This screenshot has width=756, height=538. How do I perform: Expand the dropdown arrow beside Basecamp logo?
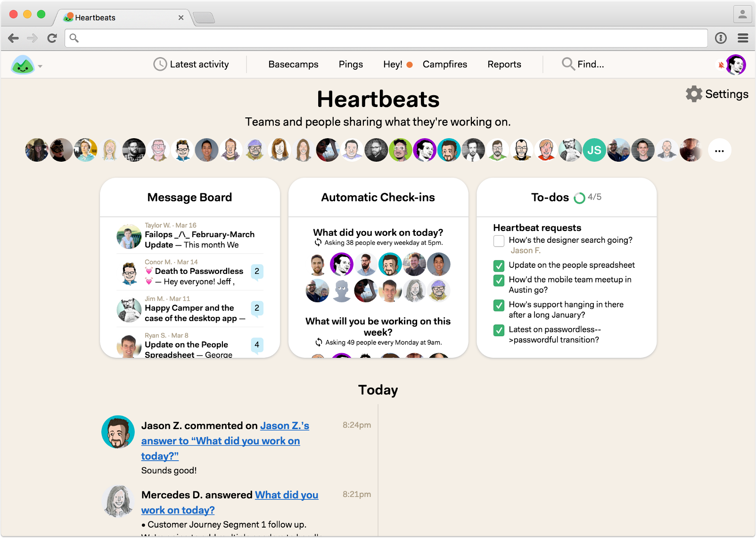[40, 66]
